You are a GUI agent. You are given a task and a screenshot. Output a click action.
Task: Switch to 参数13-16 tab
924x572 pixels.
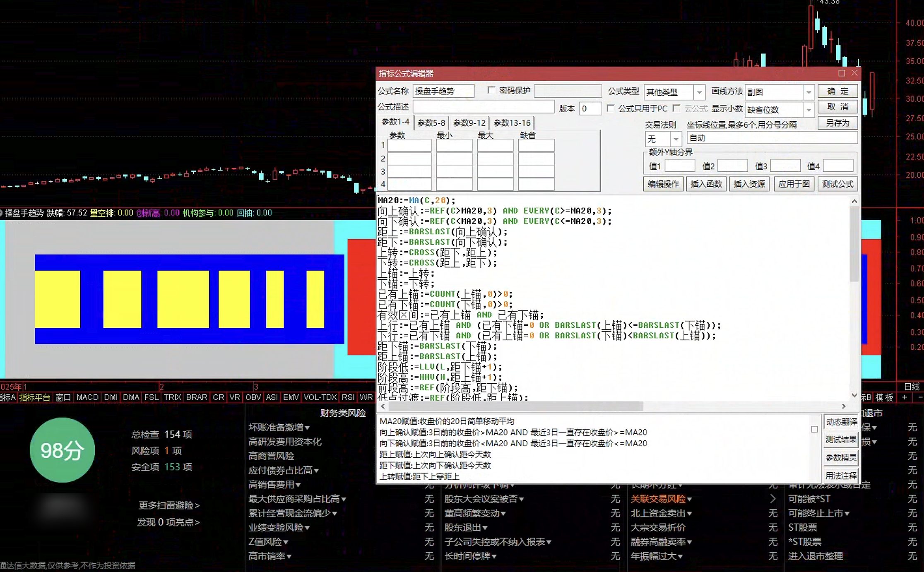tap(512, 123)
